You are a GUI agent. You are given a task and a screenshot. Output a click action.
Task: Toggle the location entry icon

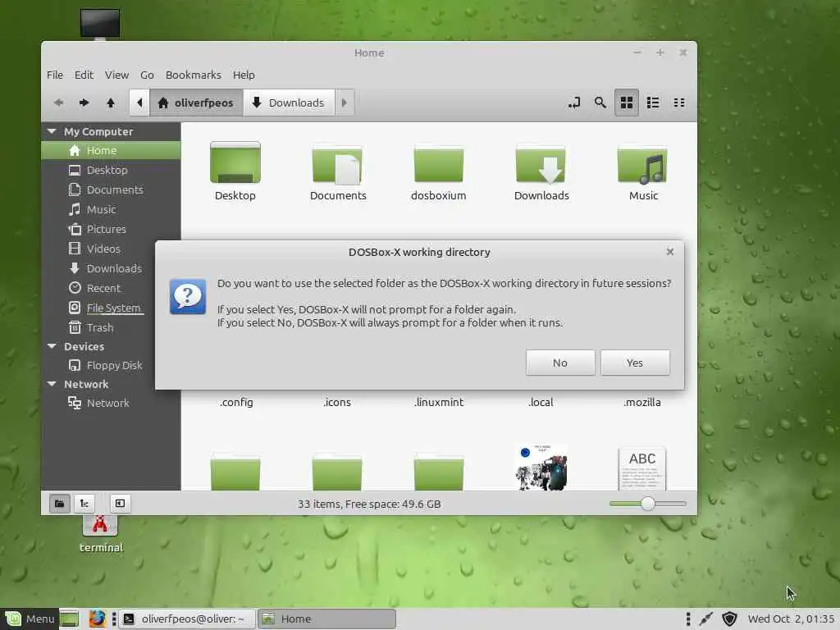tap(573, 103)
